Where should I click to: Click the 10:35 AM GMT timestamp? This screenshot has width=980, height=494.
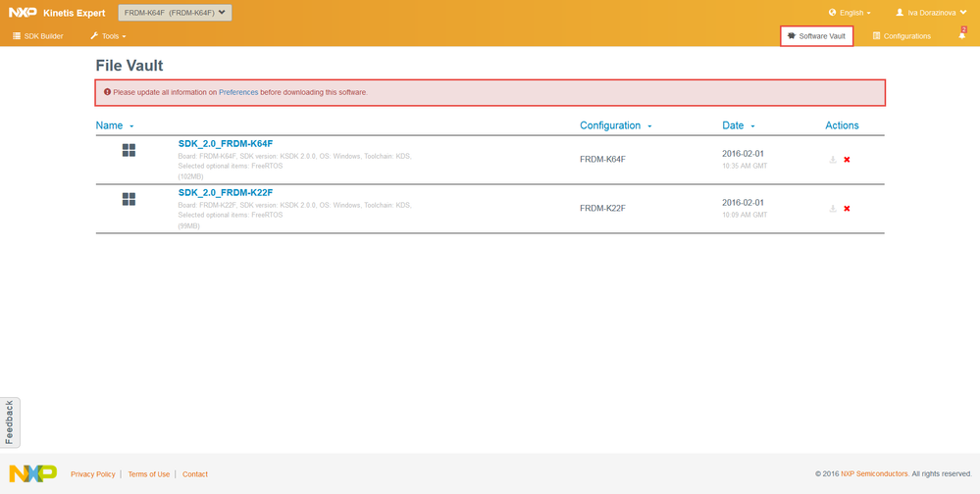click(745, 166)
